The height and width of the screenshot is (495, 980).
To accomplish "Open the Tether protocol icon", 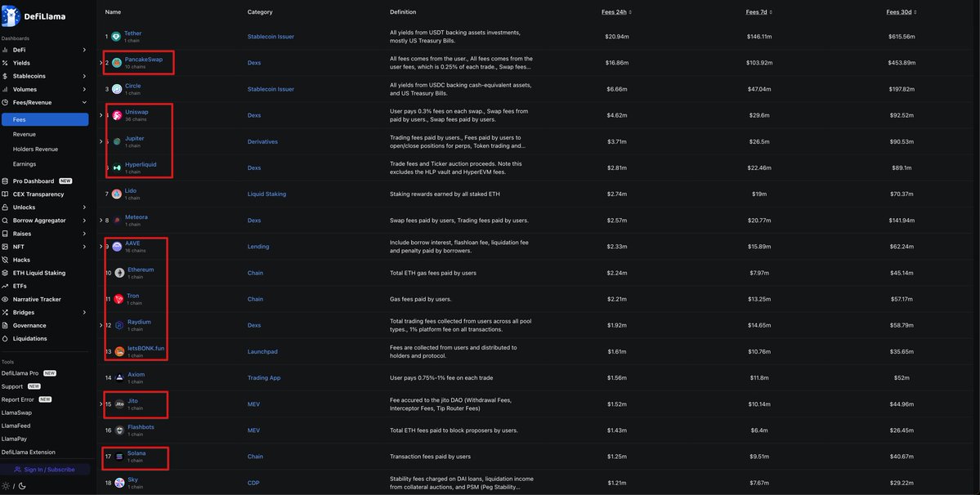I will 116,37.
